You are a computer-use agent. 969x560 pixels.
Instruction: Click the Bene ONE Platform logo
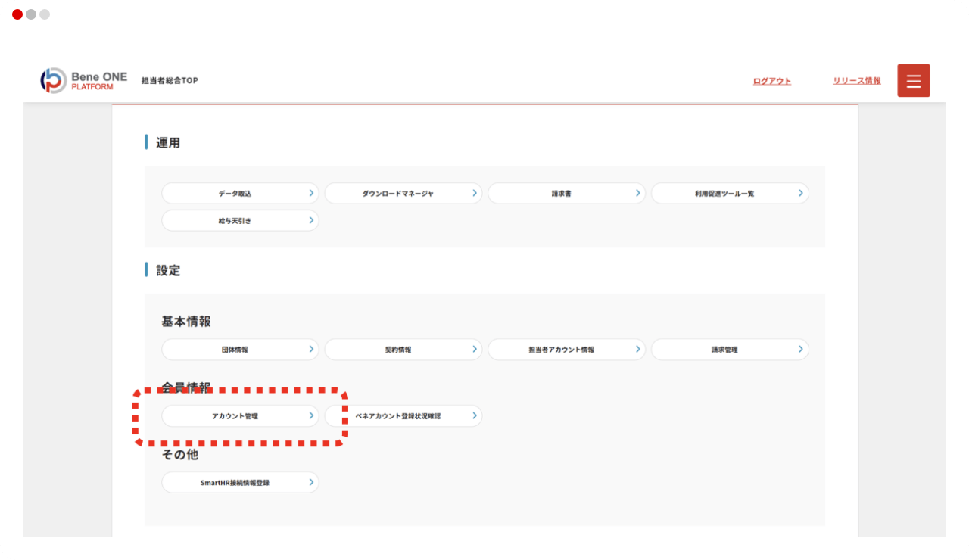pos(83,80)
